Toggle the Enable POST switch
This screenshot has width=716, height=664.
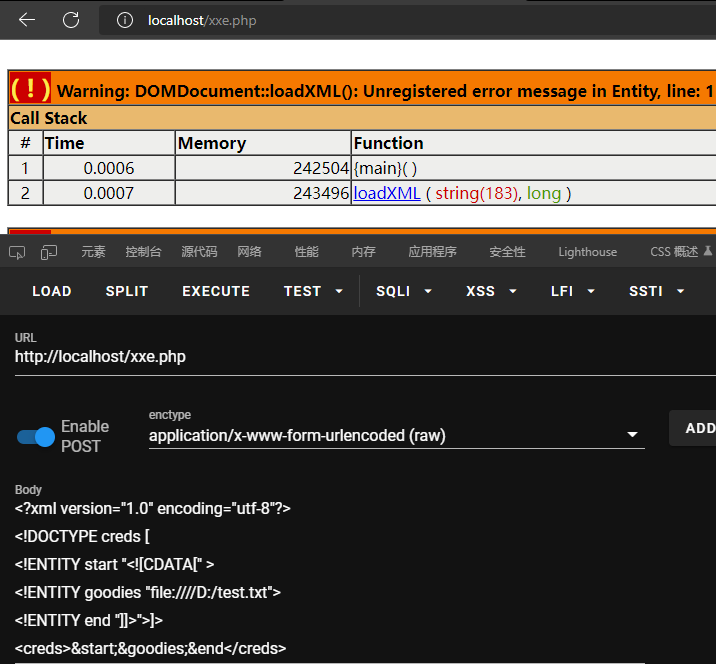[36, 437]
